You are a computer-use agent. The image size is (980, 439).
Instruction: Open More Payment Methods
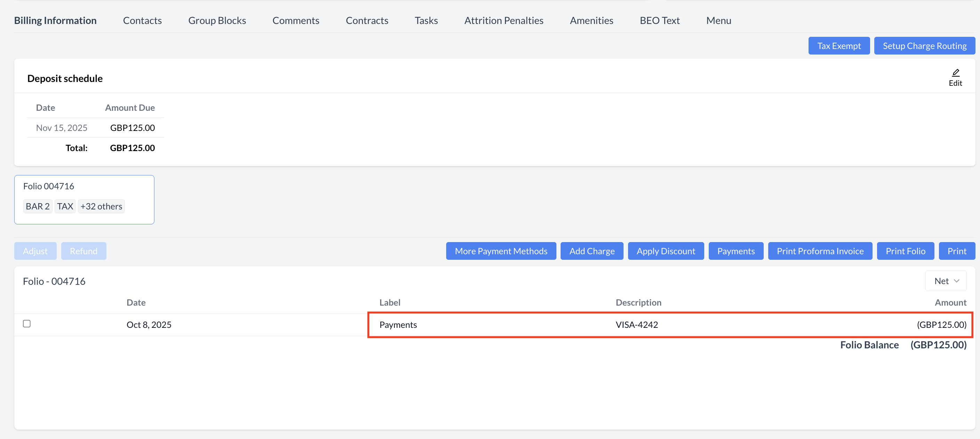click(501, 251)
